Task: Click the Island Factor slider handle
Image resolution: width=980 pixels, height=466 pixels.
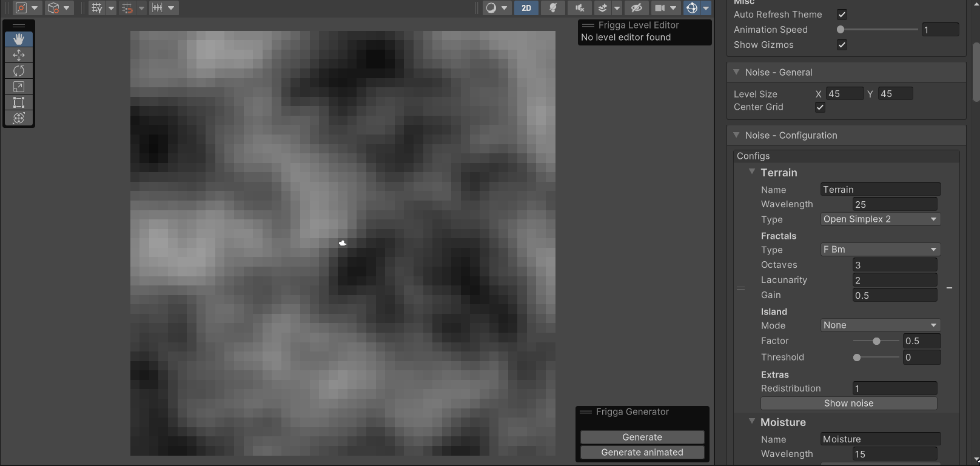Action: pos(876,341)
